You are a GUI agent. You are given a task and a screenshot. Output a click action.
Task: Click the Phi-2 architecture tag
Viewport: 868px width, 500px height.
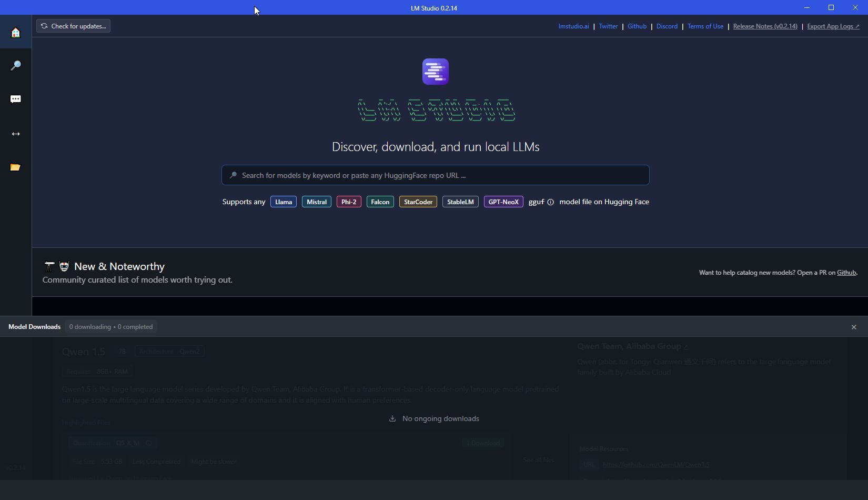(349, 202)
